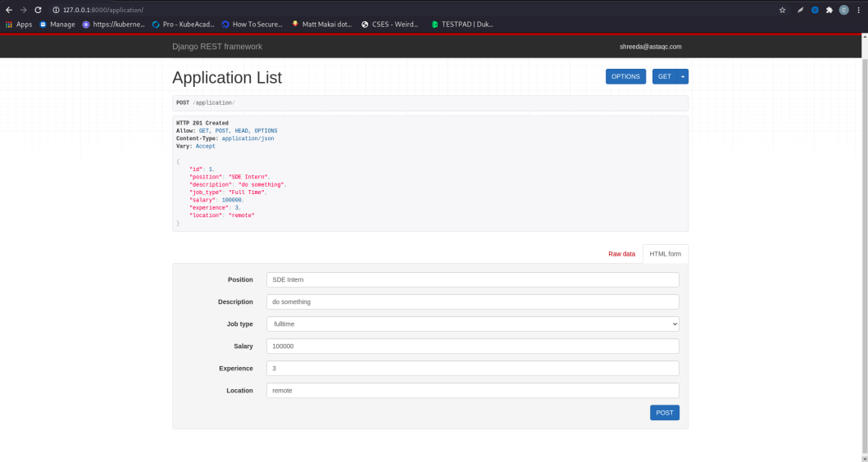Click into the Position text field
Viewport: 868px width, 462px height.
[x=473, y=279]
